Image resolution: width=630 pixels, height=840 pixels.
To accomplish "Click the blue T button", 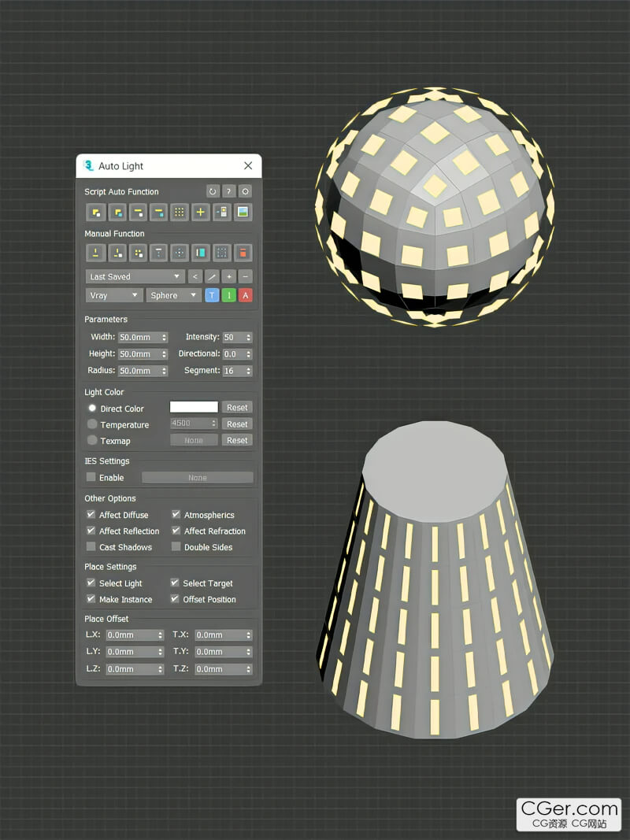I will [x=212, y=295].
